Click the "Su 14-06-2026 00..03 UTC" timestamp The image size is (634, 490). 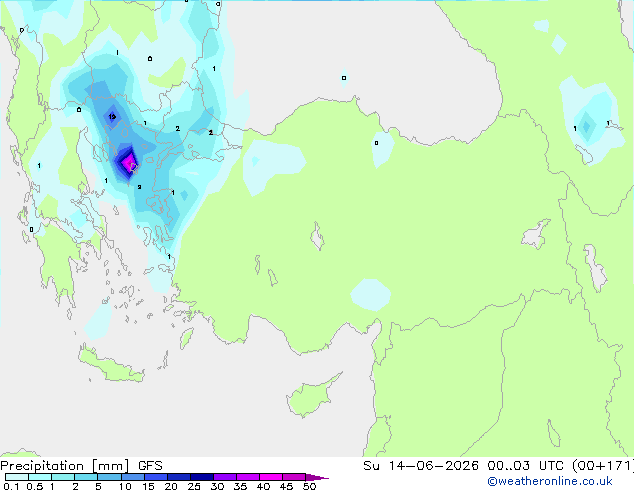[x=464, y=465]
